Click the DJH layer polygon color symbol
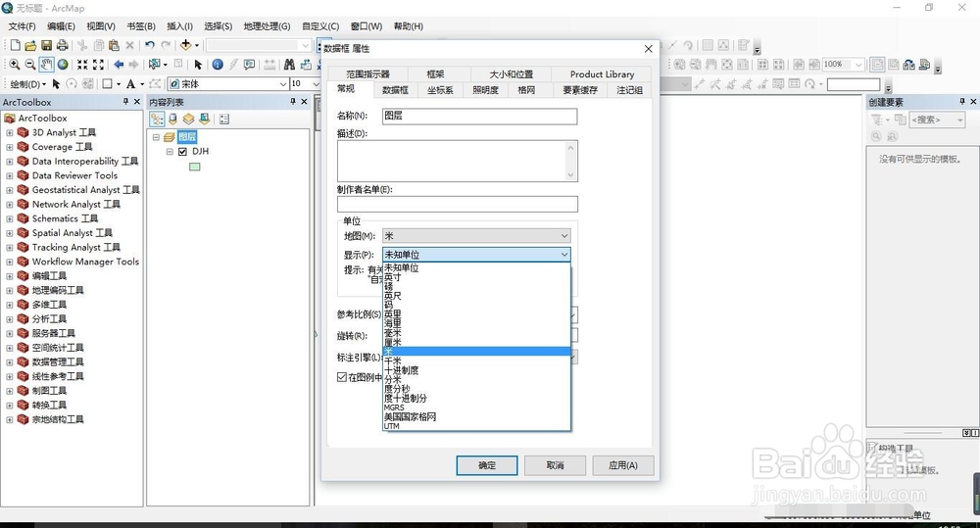Screen dimensions: 980x528 (195, 167)
